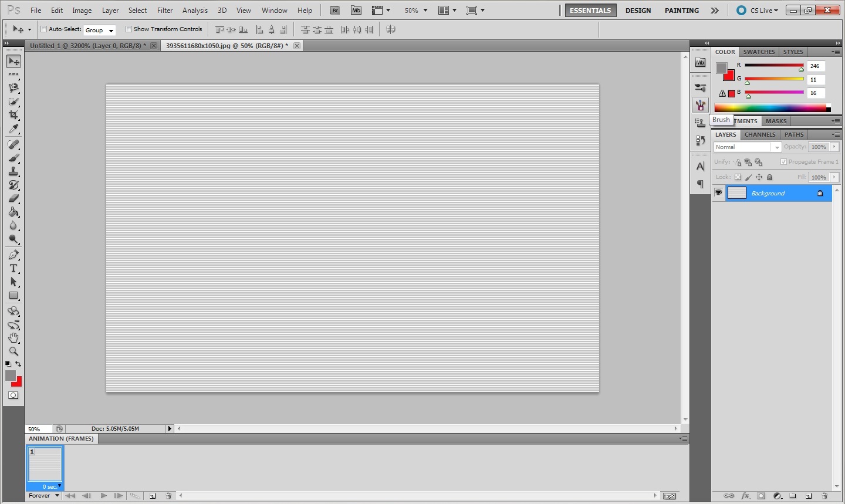Switch to the Channels tab

759,134
